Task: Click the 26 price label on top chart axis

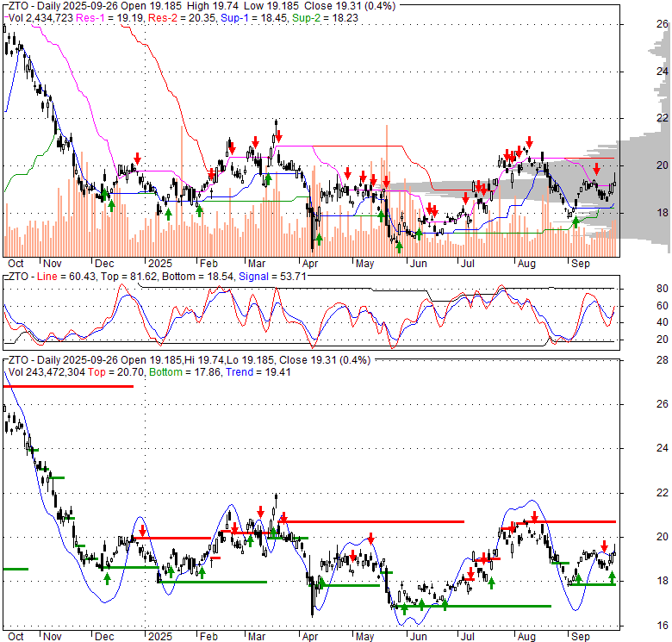Action: click(663, 24)
